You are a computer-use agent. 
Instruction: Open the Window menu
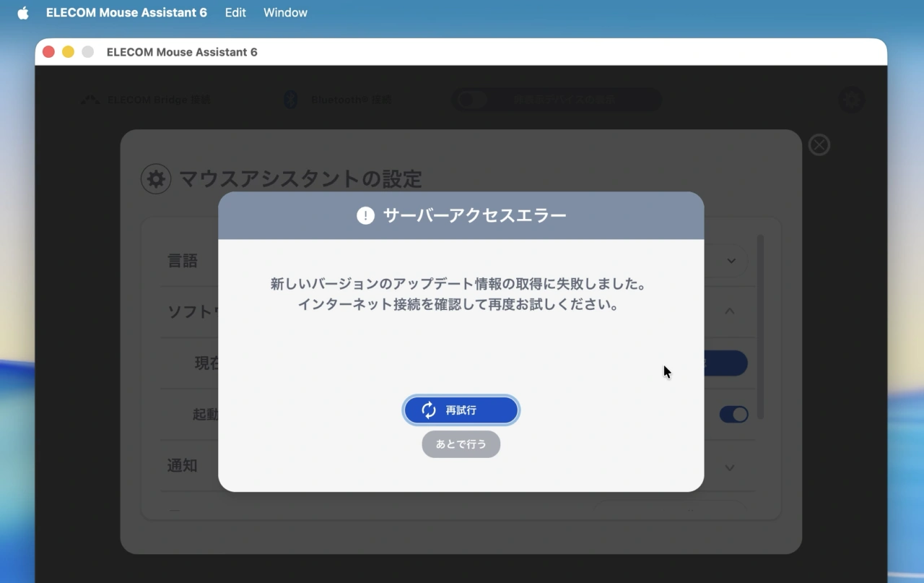pos(285,12)
